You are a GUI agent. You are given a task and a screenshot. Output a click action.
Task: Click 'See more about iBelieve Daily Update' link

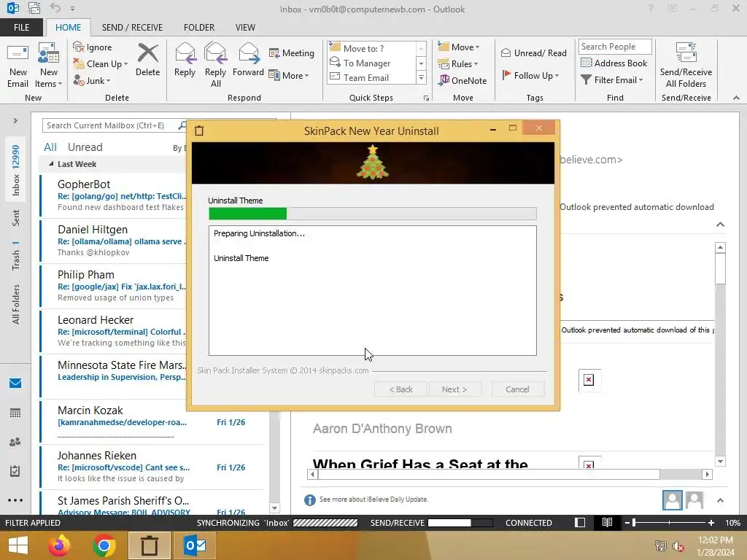coord(374,499)
